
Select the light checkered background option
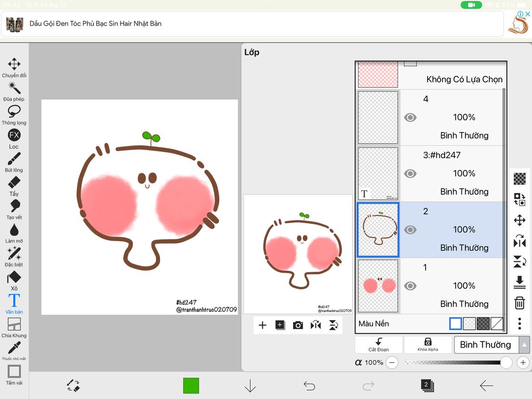[469, 324]
